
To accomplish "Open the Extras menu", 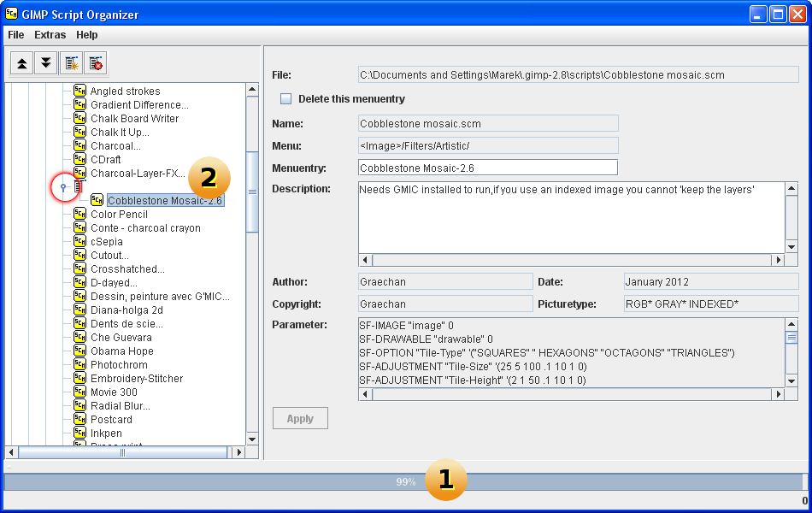I will pos(50,35).
